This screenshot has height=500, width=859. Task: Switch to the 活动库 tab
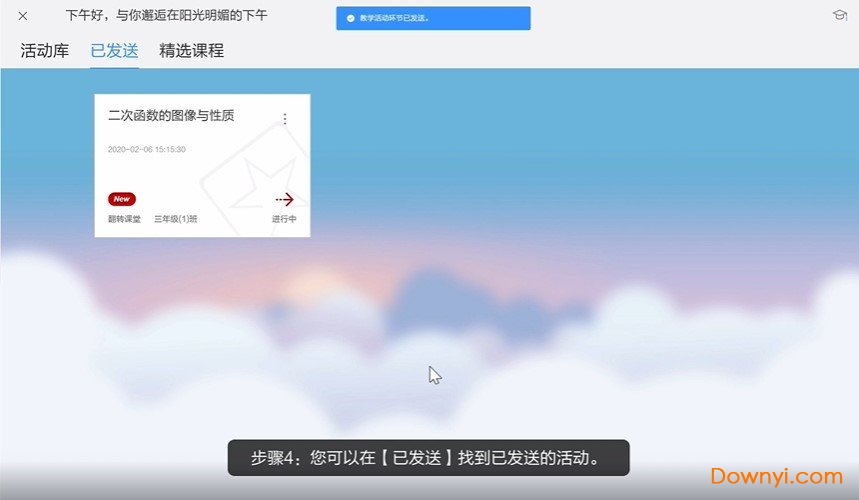[x=45, y=51]
